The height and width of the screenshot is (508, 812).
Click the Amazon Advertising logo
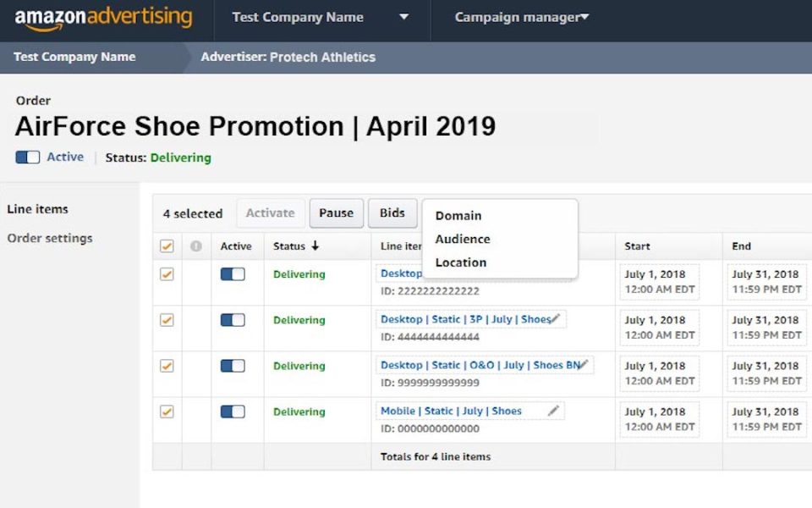click(103, 19)
